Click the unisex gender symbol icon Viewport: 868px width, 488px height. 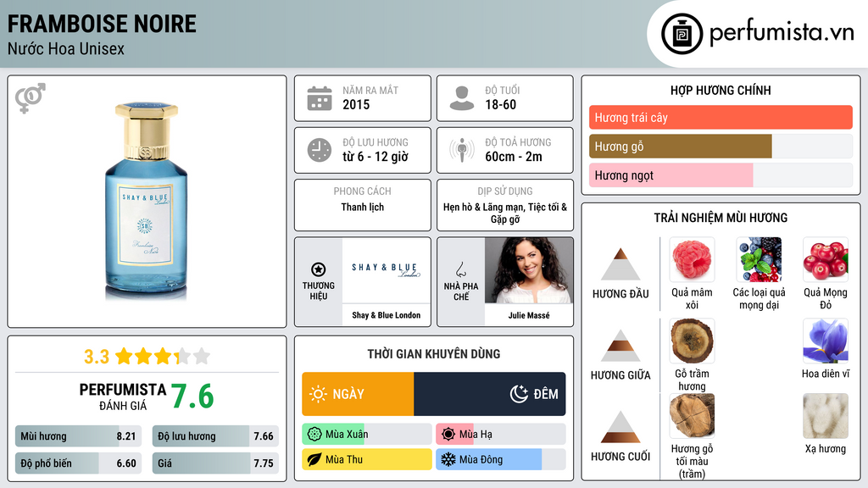pyautogui.click(x=30, y=98)
